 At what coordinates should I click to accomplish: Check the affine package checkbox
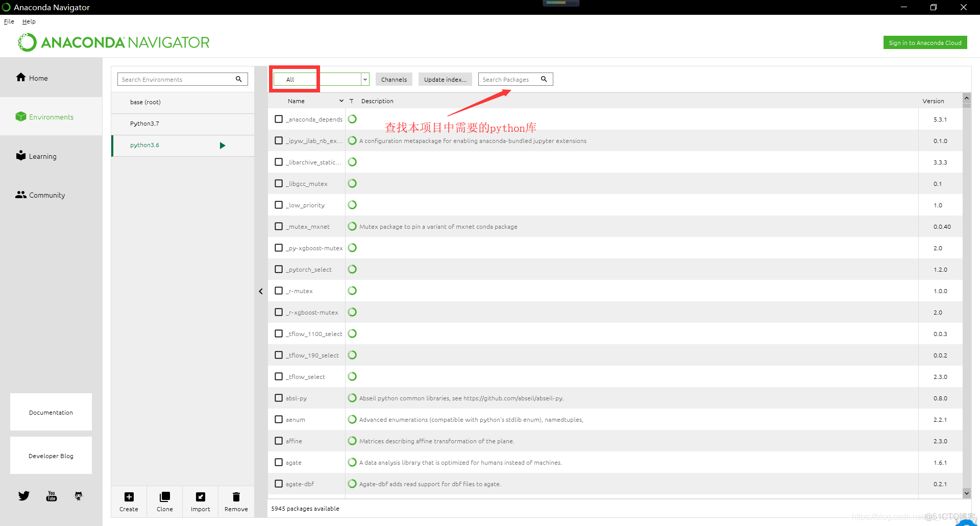coord(279,441)
